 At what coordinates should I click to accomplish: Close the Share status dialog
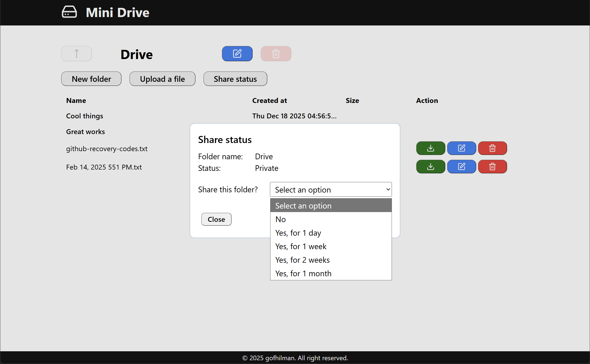pyautogui.click(x=216, y=219)
